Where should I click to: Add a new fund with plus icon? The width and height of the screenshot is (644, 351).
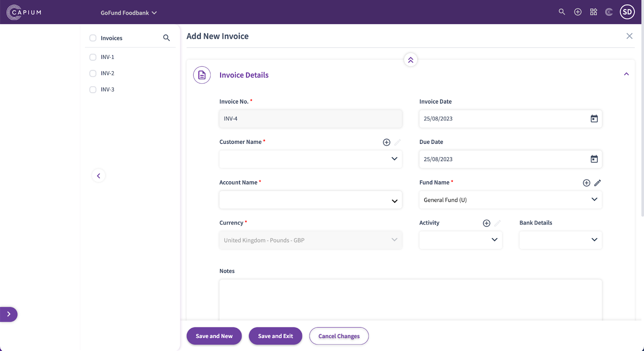(586, 183)
